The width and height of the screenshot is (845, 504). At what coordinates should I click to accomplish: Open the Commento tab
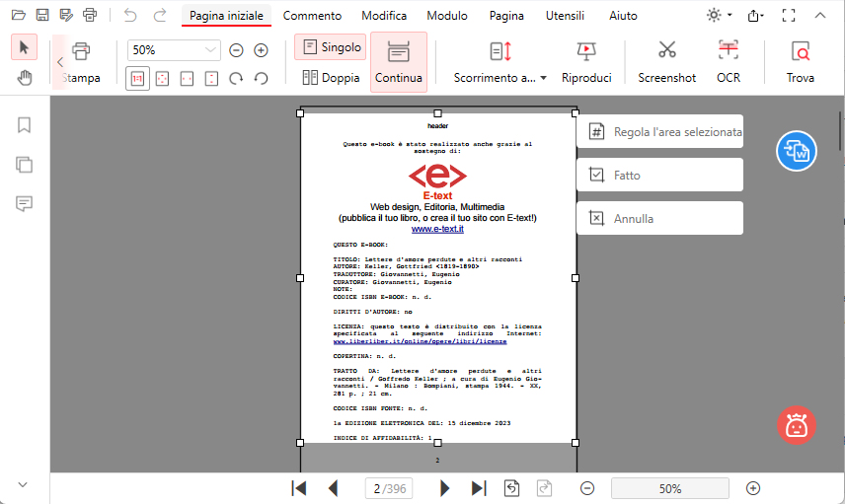click(312, 16)
